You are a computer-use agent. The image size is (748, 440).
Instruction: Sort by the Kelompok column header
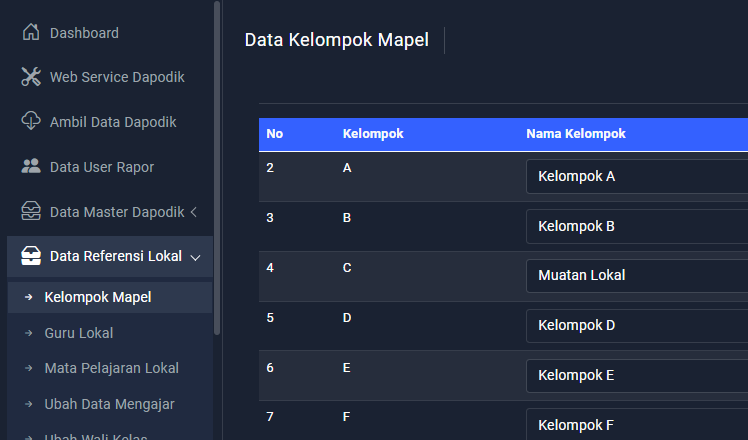coord(373,134)
